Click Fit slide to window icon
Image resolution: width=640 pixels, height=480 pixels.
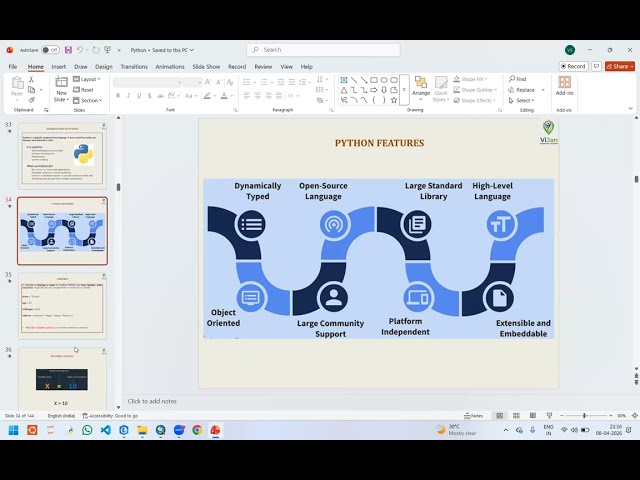point(635,416)
